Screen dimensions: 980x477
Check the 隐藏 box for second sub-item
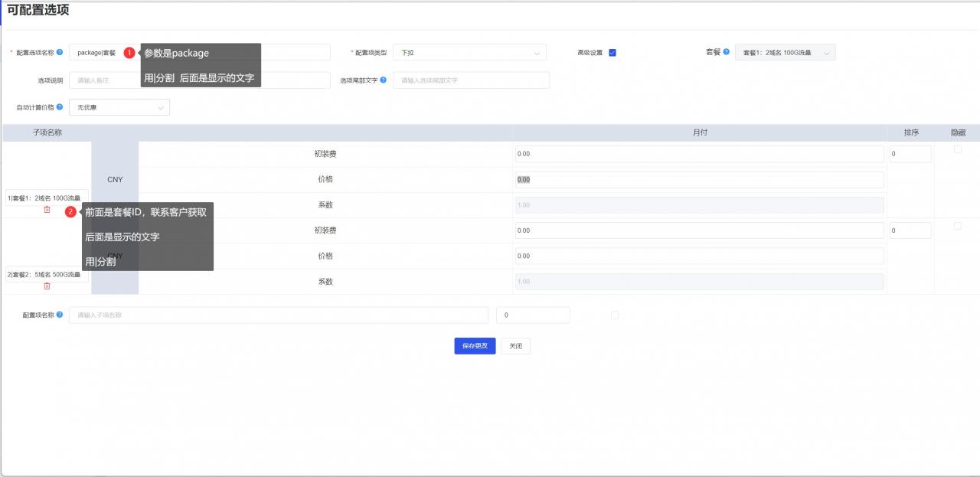pos(958,226)
